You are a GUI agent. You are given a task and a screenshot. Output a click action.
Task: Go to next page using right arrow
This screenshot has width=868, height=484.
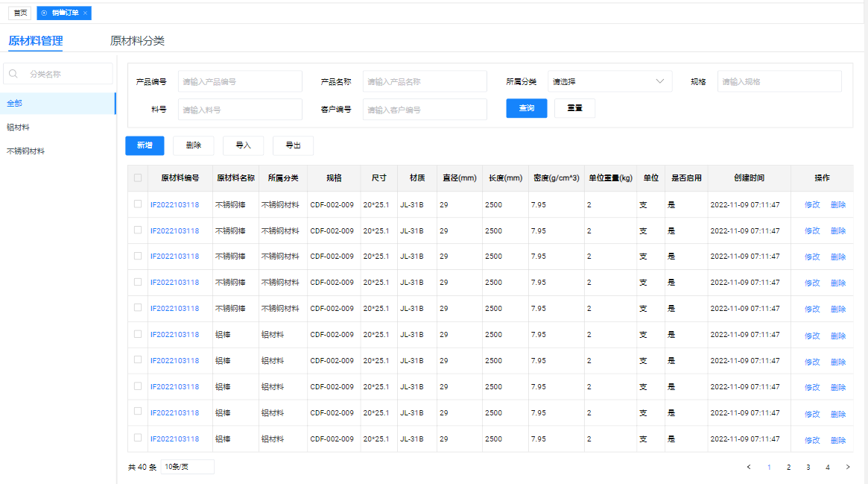pos(847,467)
